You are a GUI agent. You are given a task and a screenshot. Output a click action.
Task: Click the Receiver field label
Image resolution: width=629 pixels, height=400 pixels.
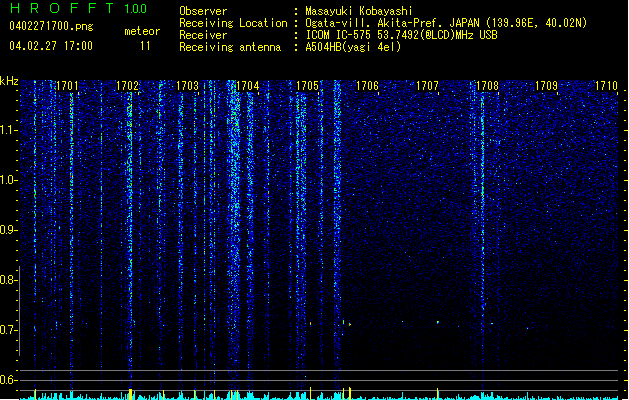tap(203, 35)
